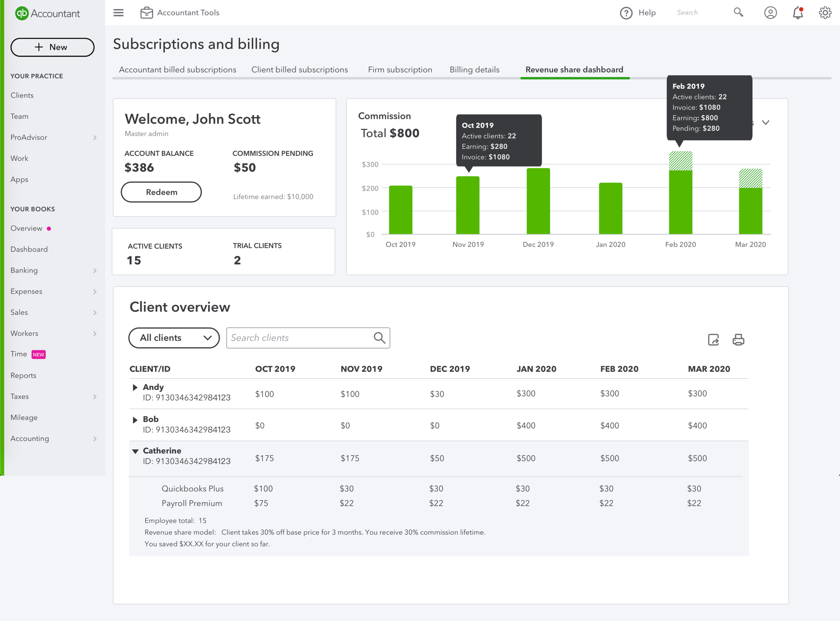This screenshot has width=840, height=621.
Task: Click the Mar 2020 hatched pending segment
Action: click(x=751, y=178)
